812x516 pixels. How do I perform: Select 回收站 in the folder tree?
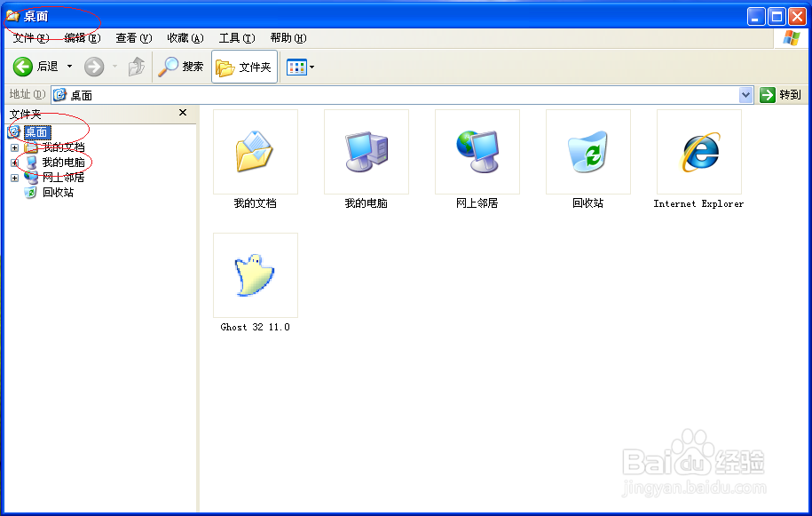58,192
